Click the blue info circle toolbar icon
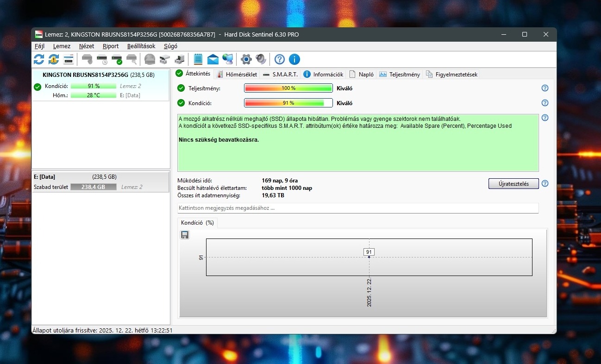This screenshot has height=364, width=601. 294,59
